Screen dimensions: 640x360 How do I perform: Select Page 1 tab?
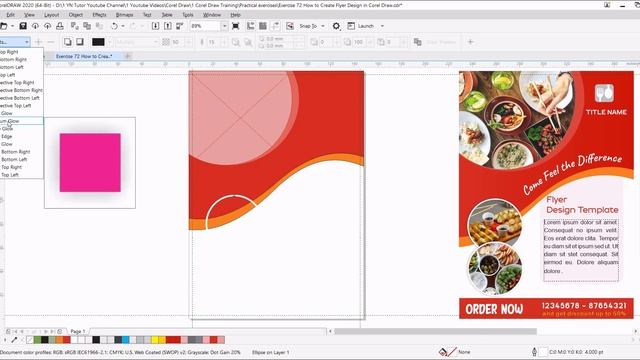click(x=78, y=331)
